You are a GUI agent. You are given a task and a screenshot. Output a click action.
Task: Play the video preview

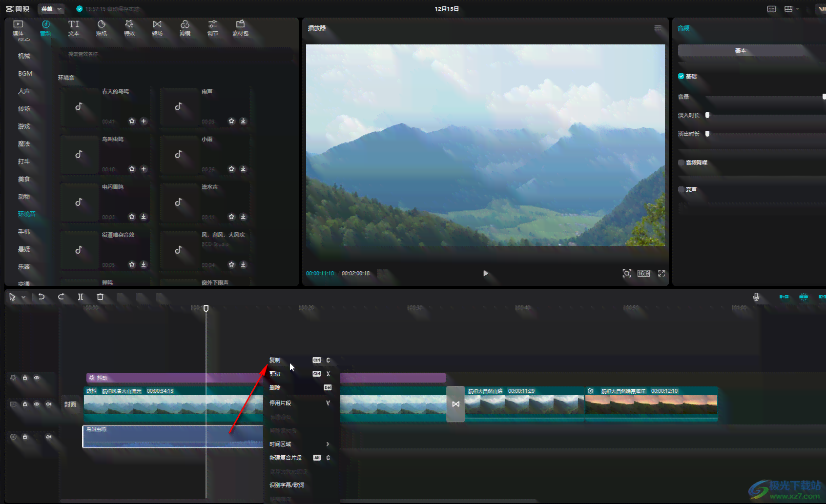[485, 273]
